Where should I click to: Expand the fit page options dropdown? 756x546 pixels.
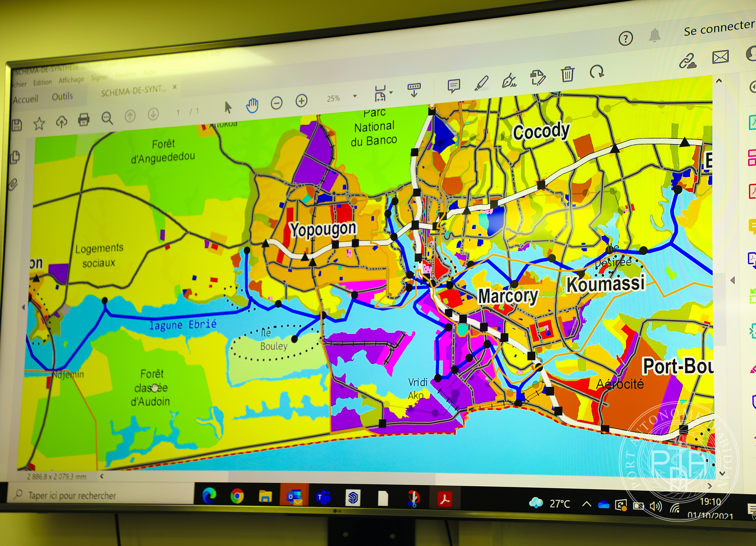tap(391, 92)
